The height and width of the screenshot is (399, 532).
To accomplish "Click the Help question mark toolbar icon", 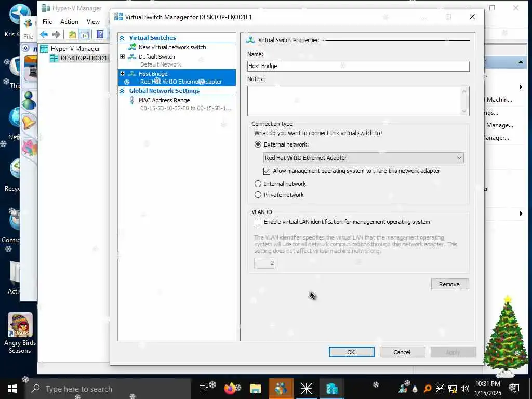I will point(100,34).
